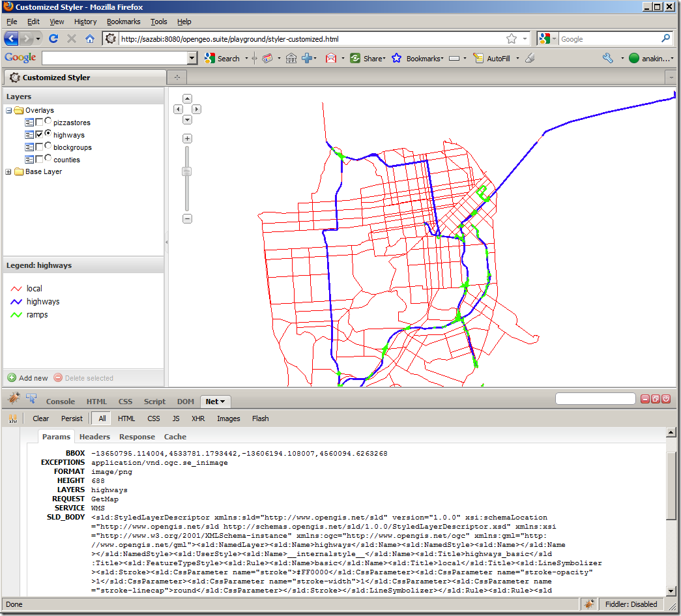Click the Firebug bug icon
The height and width of the screenshot is (616, 681).
(14, 399)
